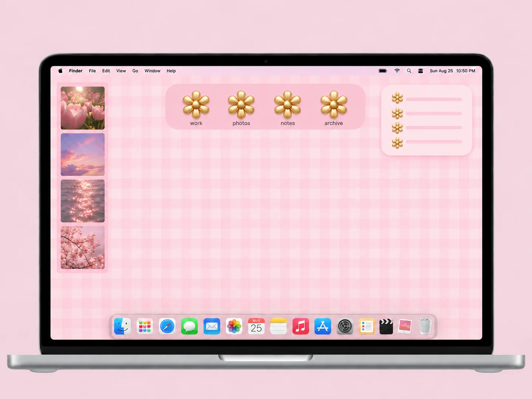Screen dimensions: 532x399
Task: Click the clapperboard app icon in the dock
Action: pos(386,327)
